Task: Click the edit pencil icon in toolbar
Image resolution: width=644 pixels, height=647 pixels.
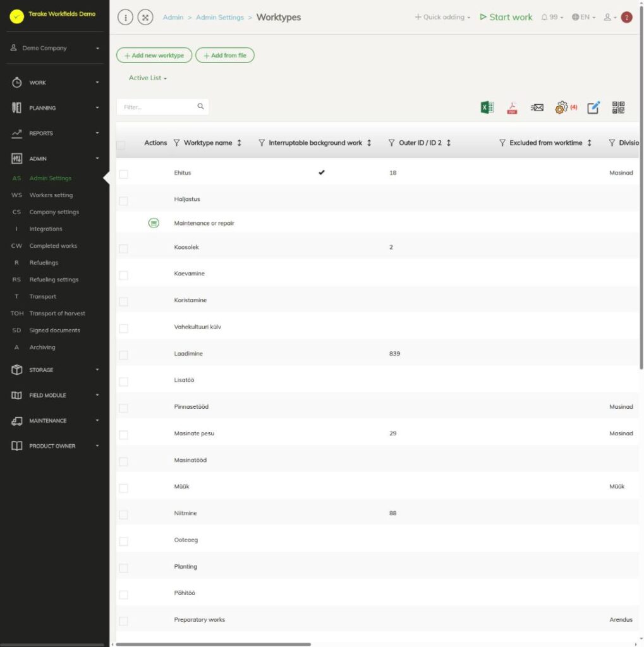Action: (x=593, y=107)
